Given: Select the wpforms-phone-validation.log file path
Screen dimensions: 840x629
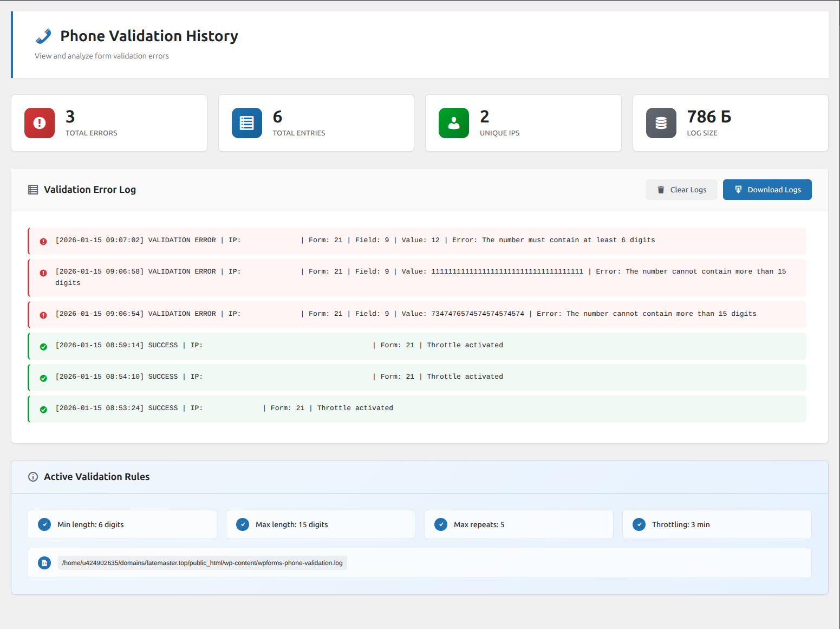Looking at the screenshot, I should tap(203, 563).
